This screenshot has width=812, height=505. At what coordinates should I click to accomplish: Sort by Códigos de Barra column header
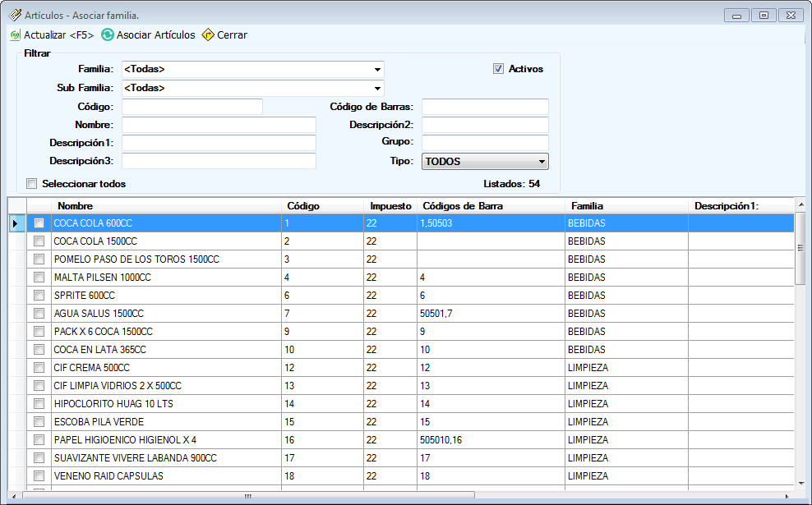click(491, 206)
